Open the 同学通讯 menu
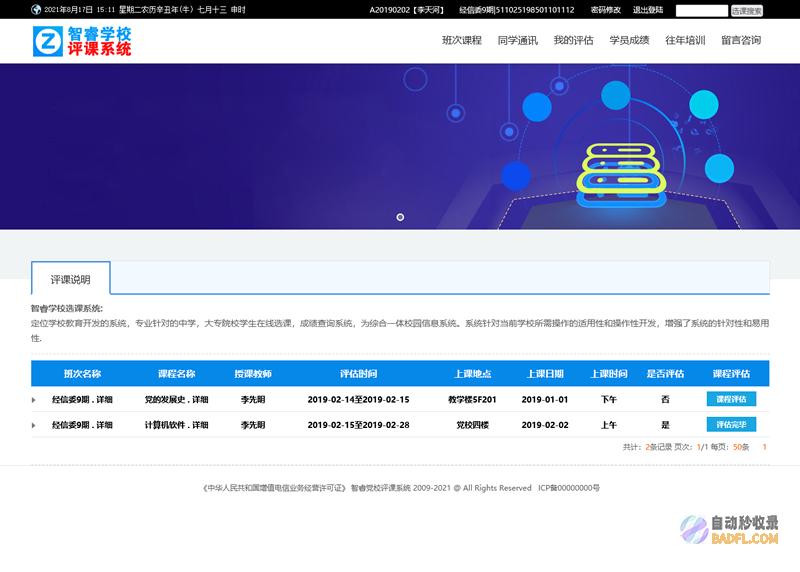This screenshot has height=572, width=800. coord(517,40)
